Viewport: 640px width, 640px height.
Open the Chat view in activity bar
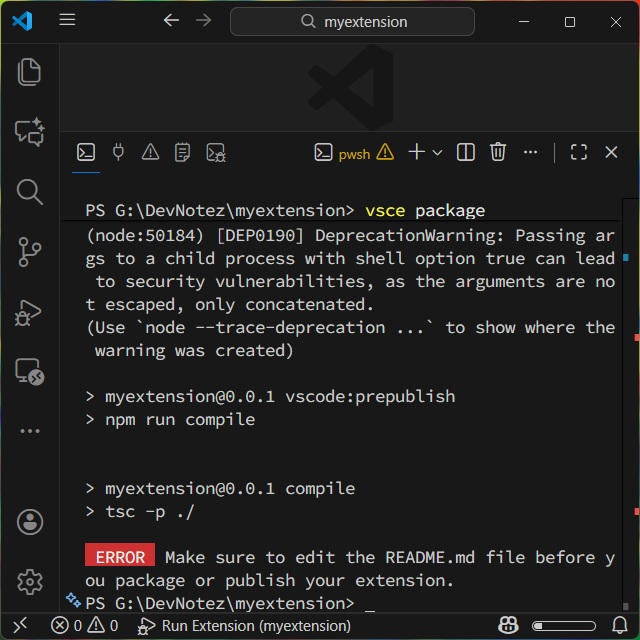point(29,132)
